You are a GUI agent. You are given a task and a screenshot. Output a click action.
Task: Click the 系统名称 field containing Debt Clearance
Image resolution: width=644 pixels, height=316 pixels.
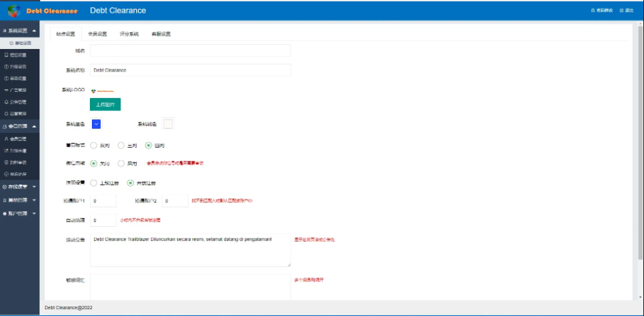tap(190, 70)
